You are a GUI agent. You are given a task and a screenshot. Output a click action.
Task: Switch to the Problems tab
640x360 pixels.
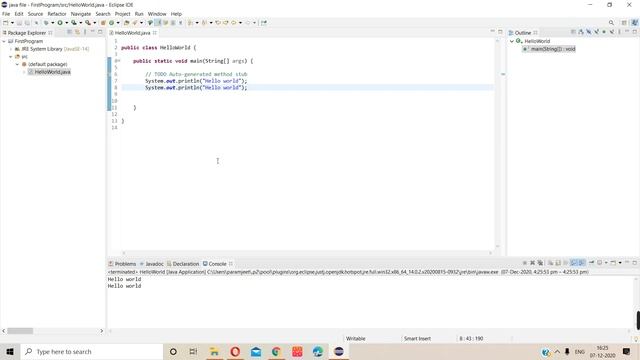(122, 264)
